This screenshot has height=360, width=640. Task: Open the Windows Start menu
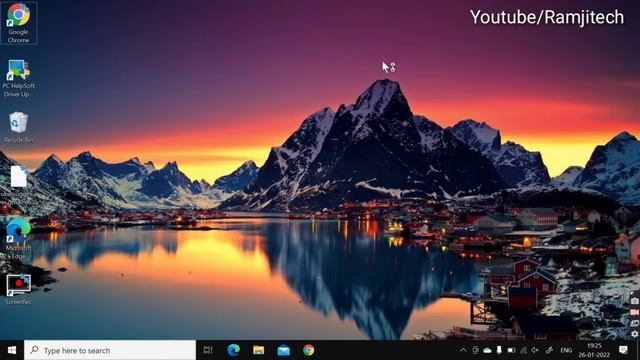[12, 350]
